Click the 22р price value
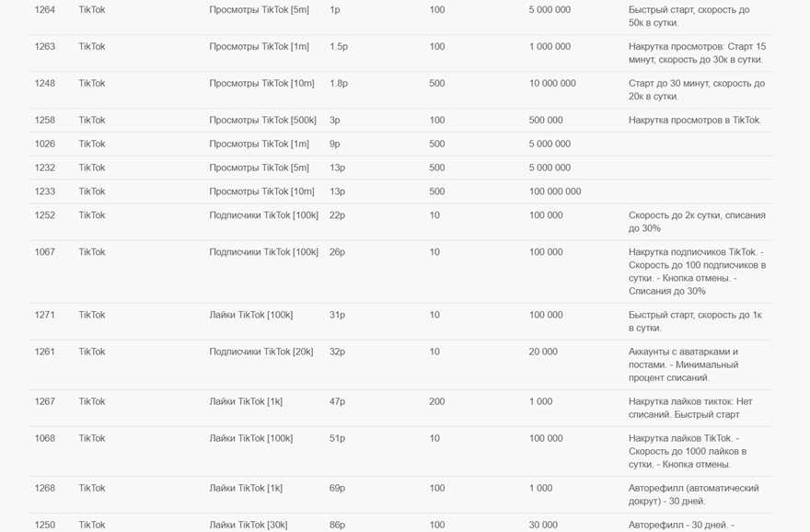 coord(337,216)
